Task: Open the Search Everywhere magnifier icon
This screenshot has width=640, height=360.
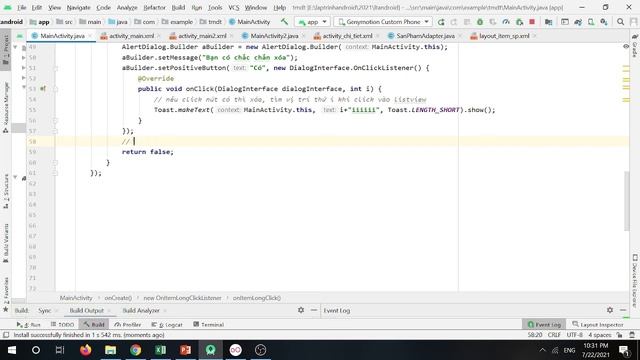Action: pos(620,22)
